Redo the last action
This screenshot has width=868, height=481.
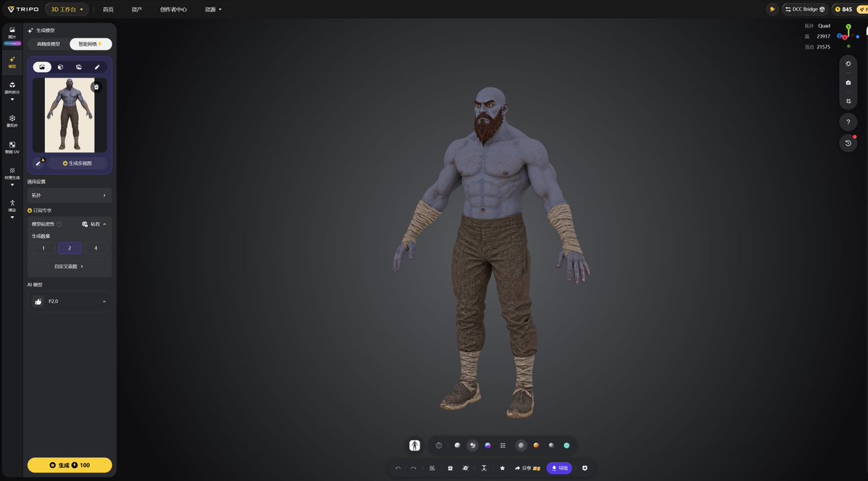pos(413,468)
